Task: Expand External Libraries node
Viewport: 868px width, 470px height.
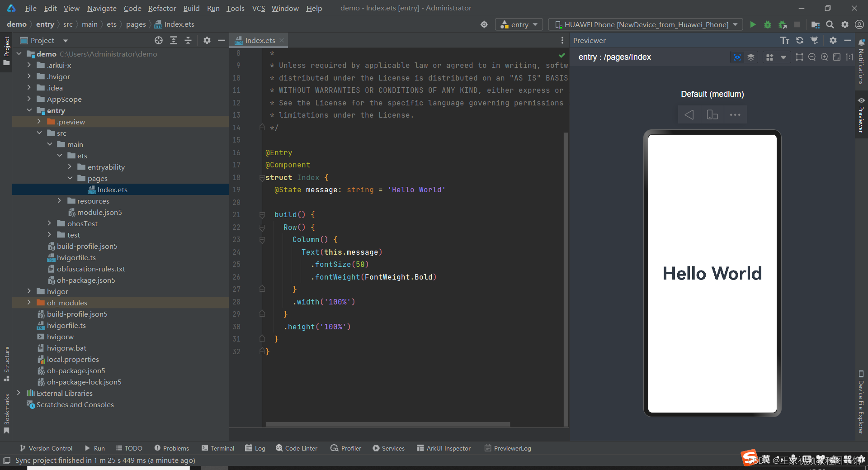Action: 19,393
